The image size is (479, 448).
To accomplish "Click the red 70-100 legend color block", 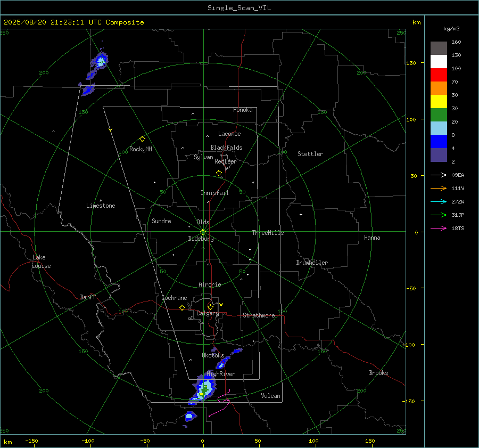I will click(x=439, y=75).
